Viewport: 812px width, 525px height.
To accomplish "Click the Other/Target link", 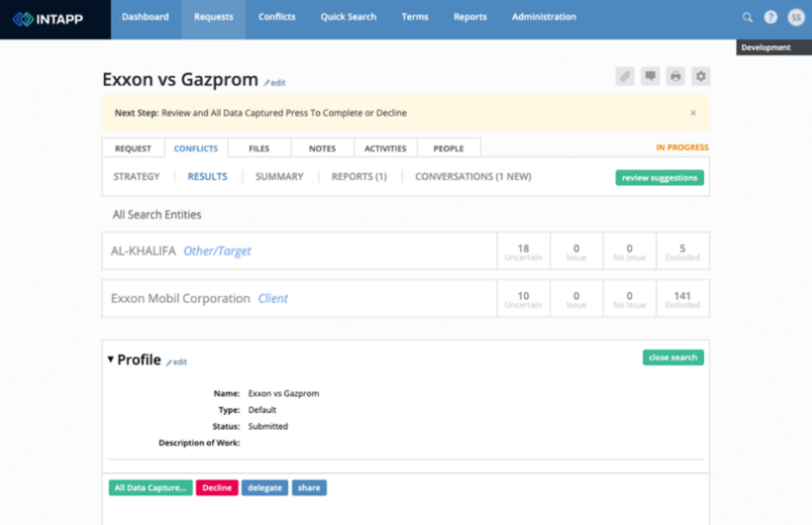I will click(x=217, y=251).
